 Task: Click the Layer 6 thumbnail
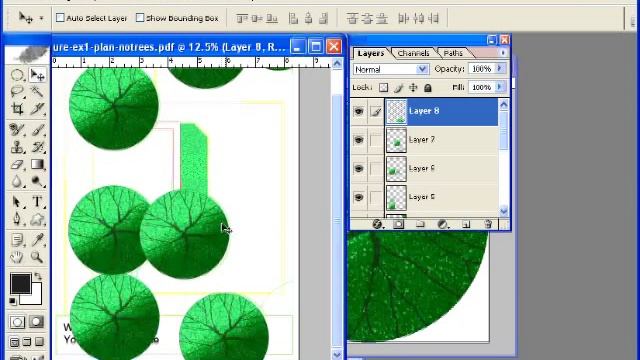(396, 169)
